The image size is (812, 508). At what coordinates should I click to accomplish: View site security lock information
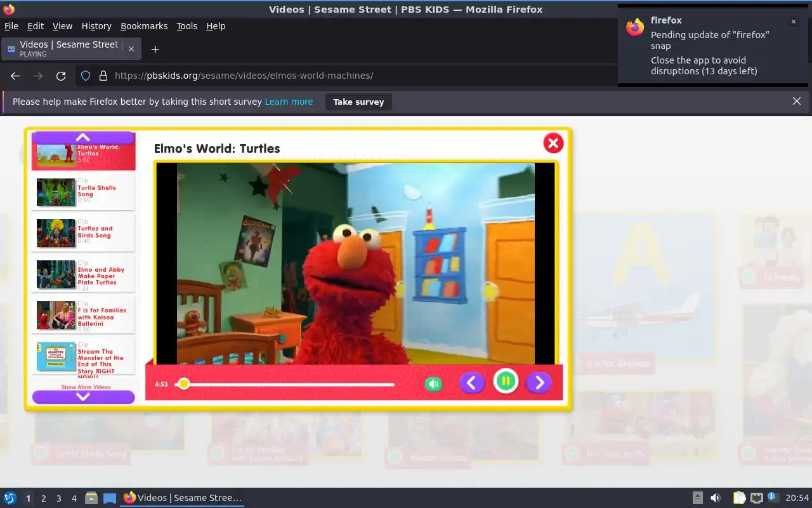[x=103, y=76]
